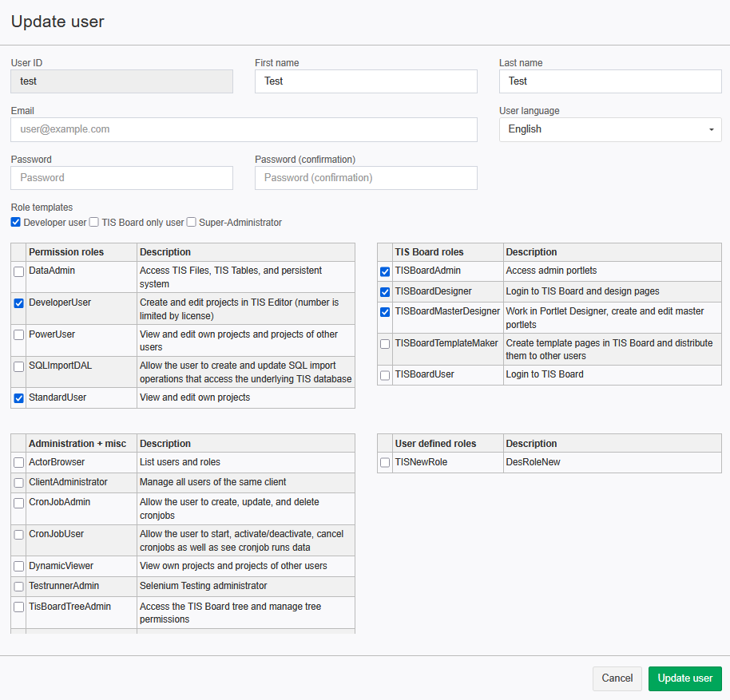
Task: Click the green Update user button
Action: [684, 678]
